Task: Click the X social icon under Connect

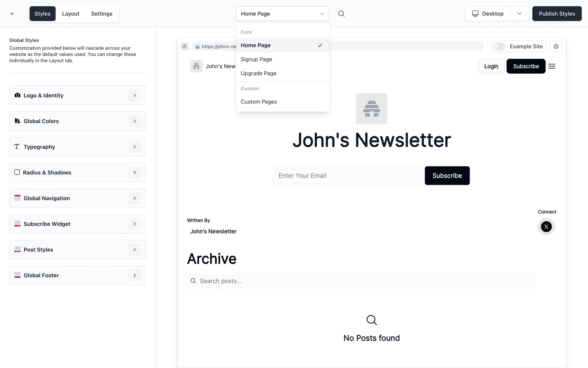Action: point(546,227)
